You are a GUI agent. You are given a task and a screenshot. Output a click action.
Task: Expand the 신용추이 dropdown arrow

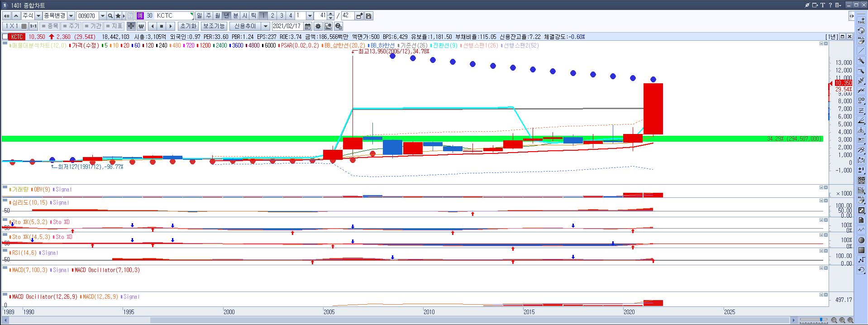click(266, 26)
